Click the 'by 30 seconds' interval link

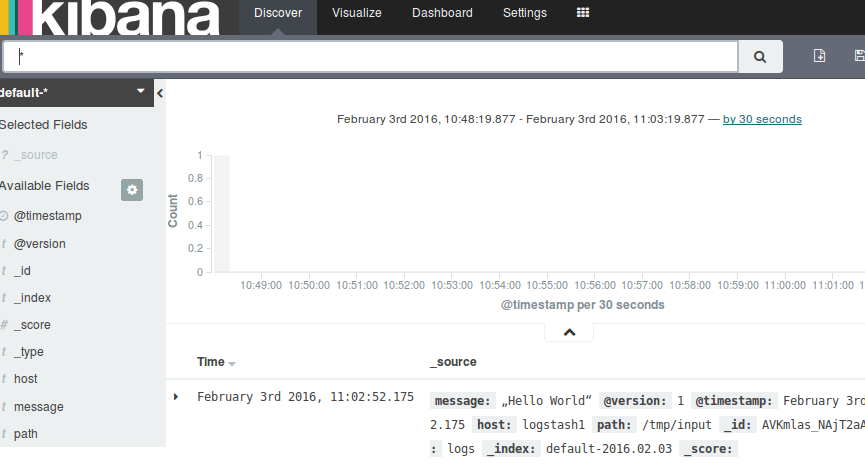[x=762, y=119]
